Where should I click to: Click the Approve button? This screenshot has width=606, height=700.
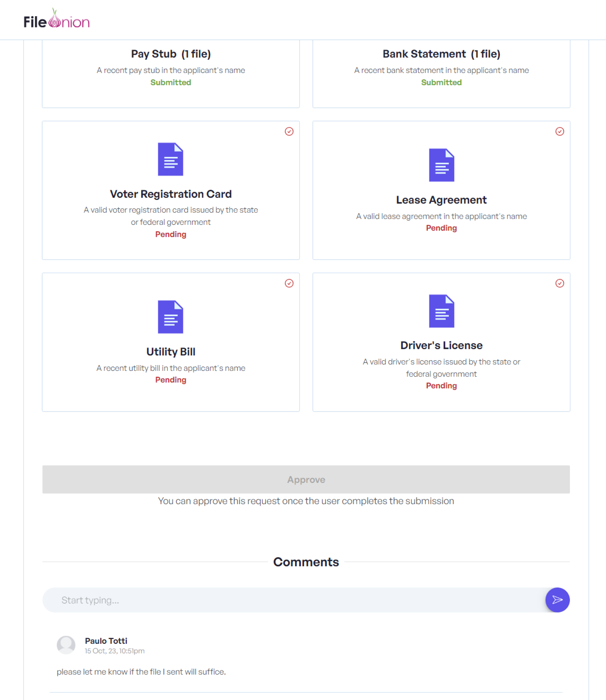(x=306, y=479)
